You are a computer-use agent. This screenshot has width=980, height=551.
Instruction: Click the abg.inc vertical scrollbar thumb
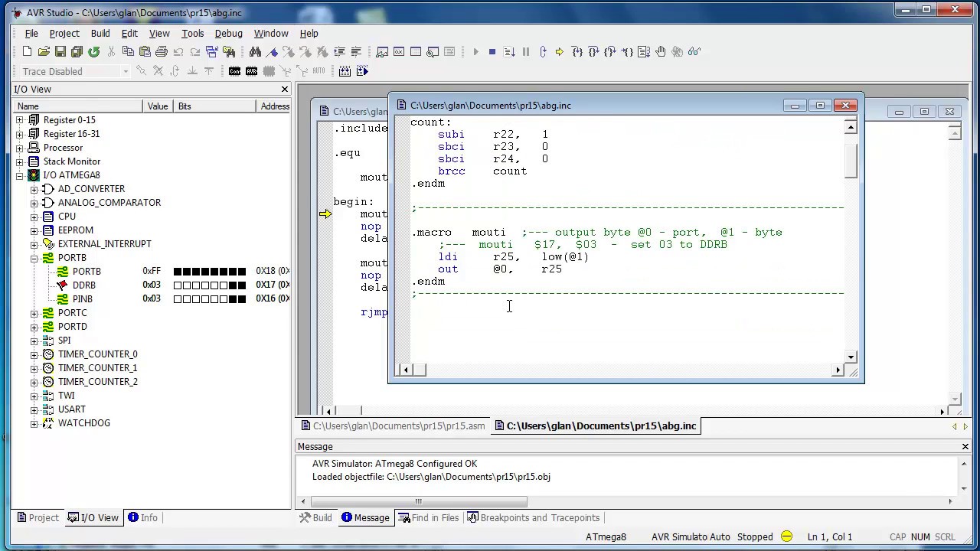(x=851, y=161)
